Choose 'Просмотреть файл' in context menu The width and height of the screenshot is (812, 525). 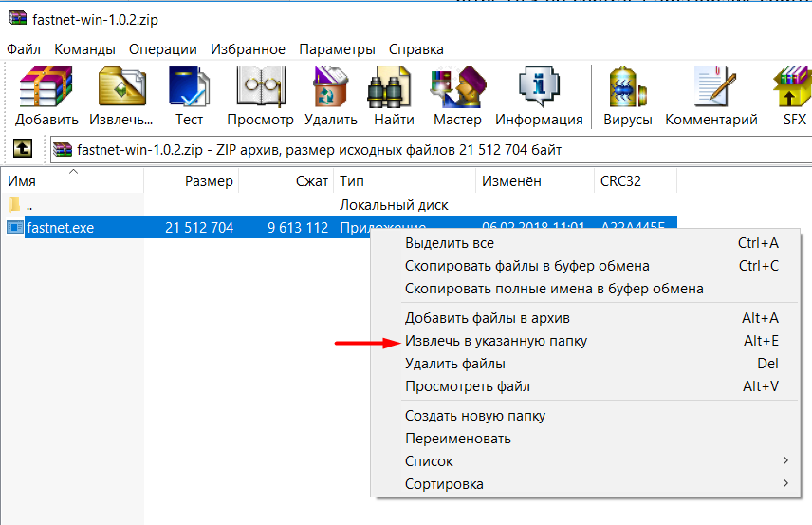tap(586, 386)
